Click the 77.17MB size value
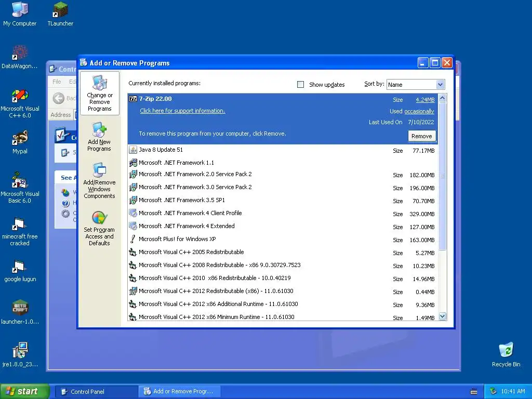The image size is (532, 399). (423, 151)
